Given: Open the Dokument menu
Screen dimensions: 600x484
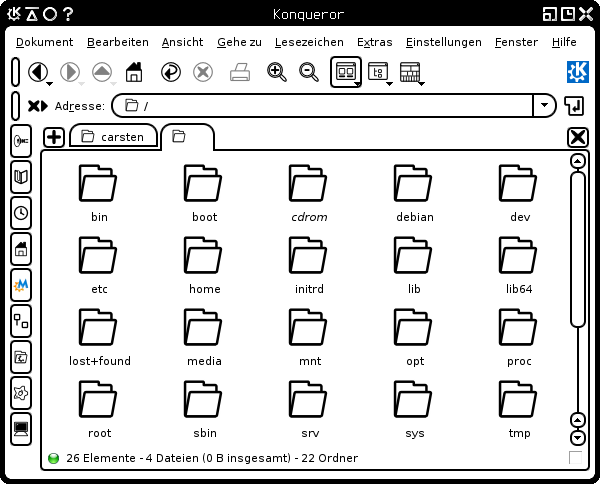Looking at the screenshot, I should click(44, 42).
